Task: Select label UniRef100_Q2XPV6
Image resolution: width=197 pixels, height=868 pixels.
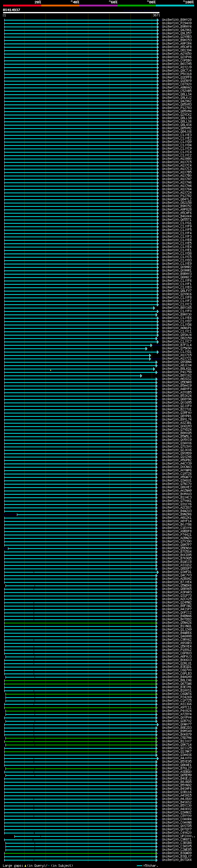Action: tap(177, 57)
